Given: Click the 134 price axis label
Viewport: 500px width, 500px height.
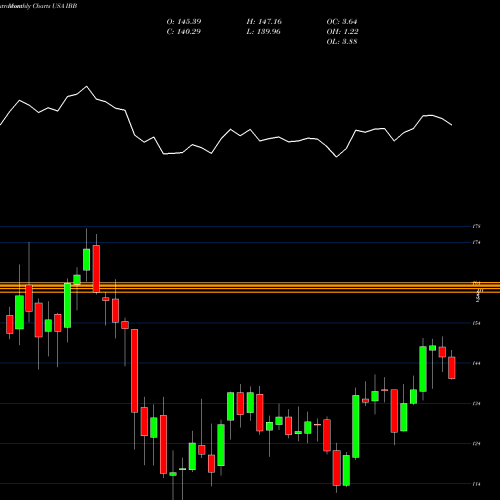Looking at the screenshot, I should click(476, 404).
